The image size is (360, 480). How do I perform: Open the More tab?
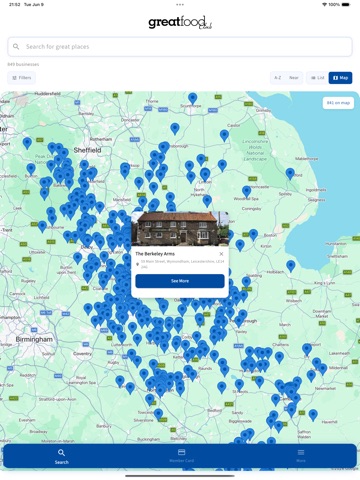point(301,456)
